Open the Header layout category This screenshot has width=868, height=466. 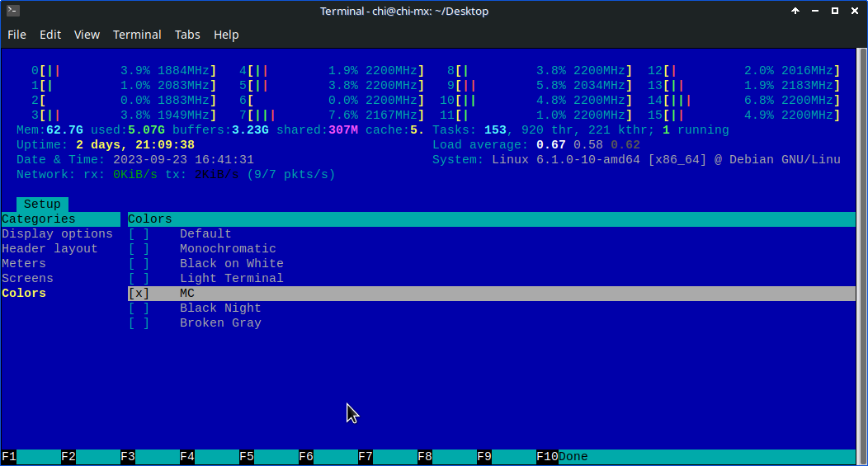tap(50, 248)
